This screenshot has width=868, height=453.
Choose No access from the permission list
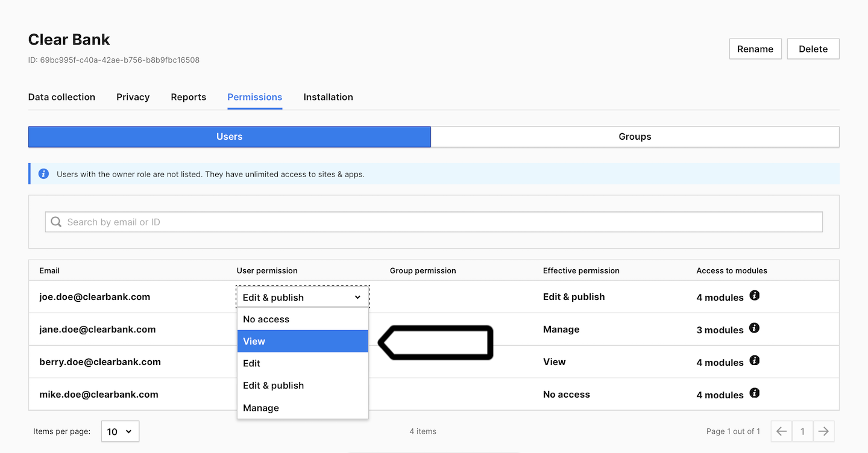pos(303,319)
